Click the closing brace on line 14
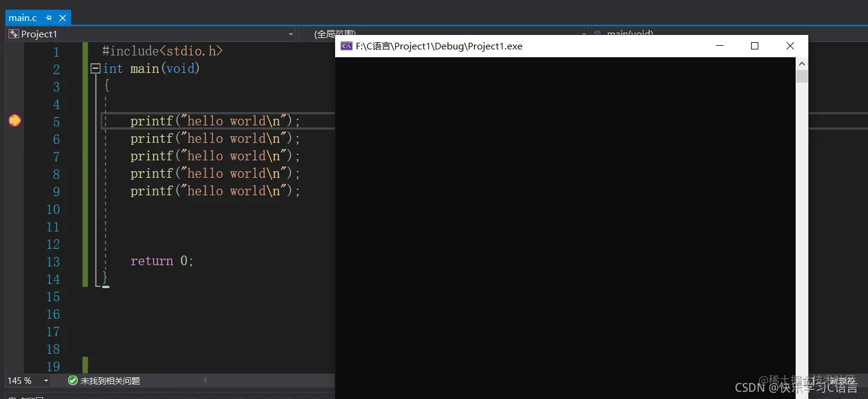This screenshot has width=868, height=399. (105, 278)
